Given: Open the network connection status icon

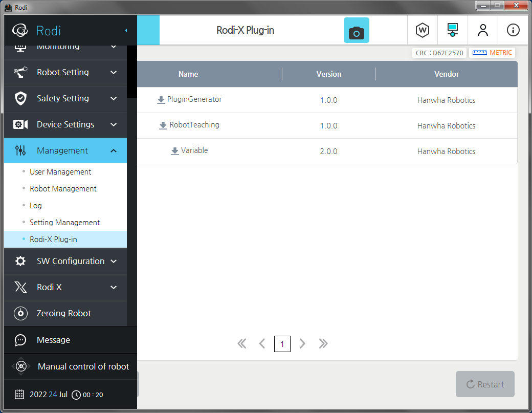Looking at the screenshot, I should tap(452, 30).
